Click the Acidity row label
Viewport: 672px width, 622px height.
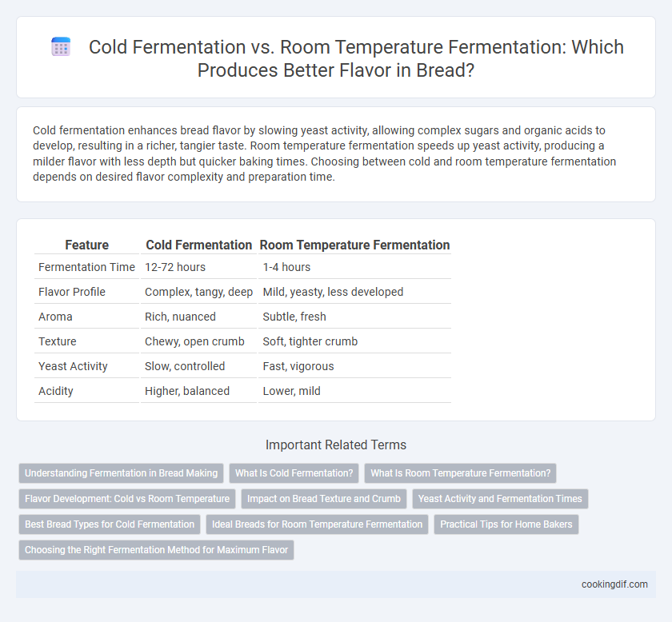[x=56, y=391]
